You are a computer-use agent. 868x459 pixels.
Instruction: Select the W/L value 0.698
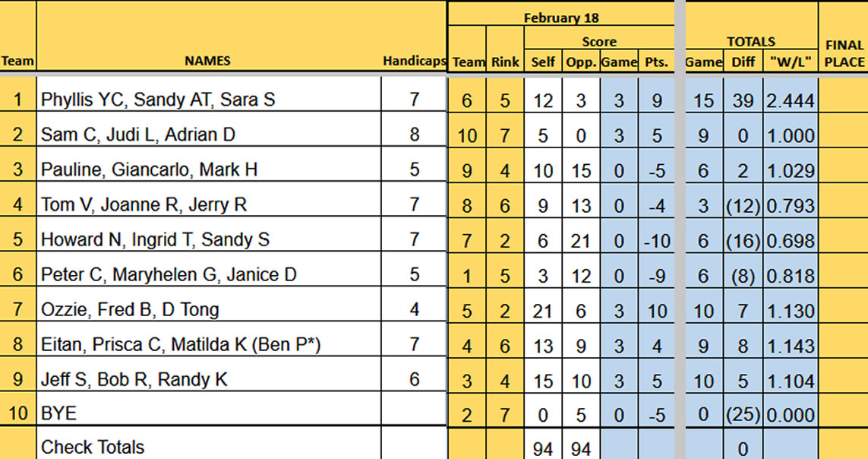pos(790,240)
